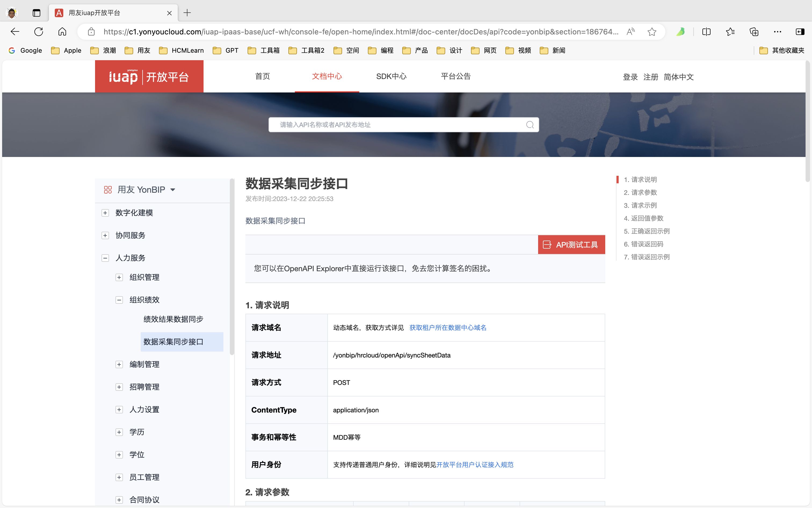Collapse the 组织绩效 tree node
This screenshot has height=508, width=812.
pos(119,300)
